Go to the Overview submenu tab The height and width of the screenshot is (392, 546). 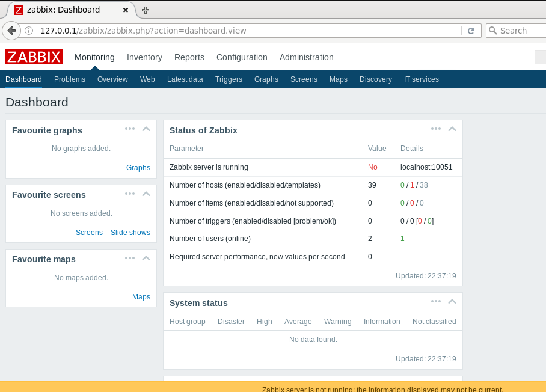(112, 79)
